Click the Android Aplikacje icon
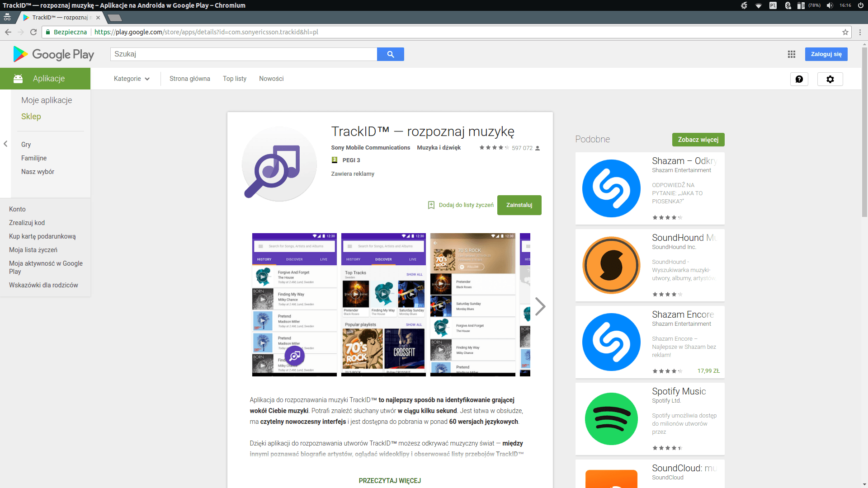Image resolution: width=868 pixels, height=488 pixels. pos(18,79)
